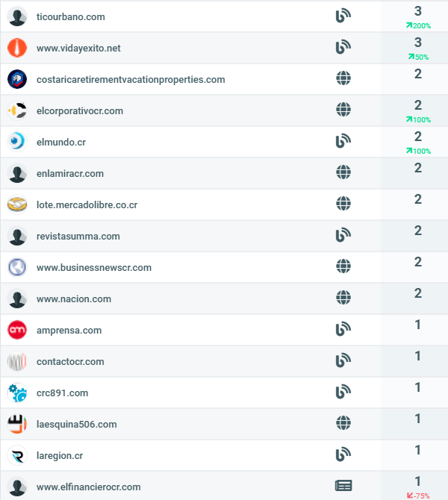Click the 200% increase indicator for ticourbano.com
Viewport: 448px width, 500px height.
(418, 26)
